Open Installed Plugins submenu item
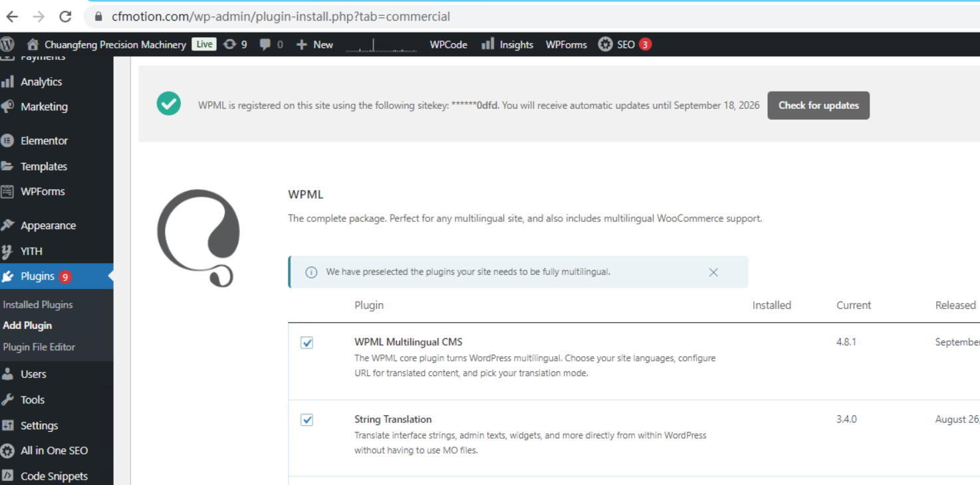 (x=38, y=304)
